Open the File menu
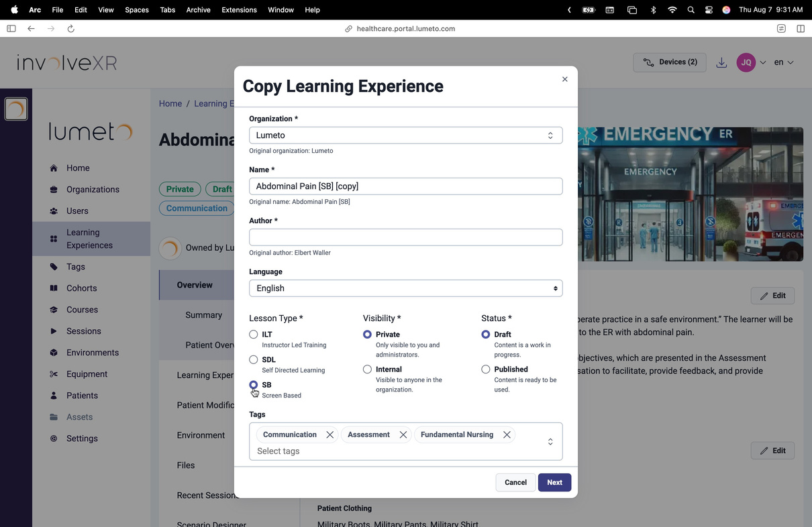This screenshot has height=527, width=812. click(x=58, y=10)
